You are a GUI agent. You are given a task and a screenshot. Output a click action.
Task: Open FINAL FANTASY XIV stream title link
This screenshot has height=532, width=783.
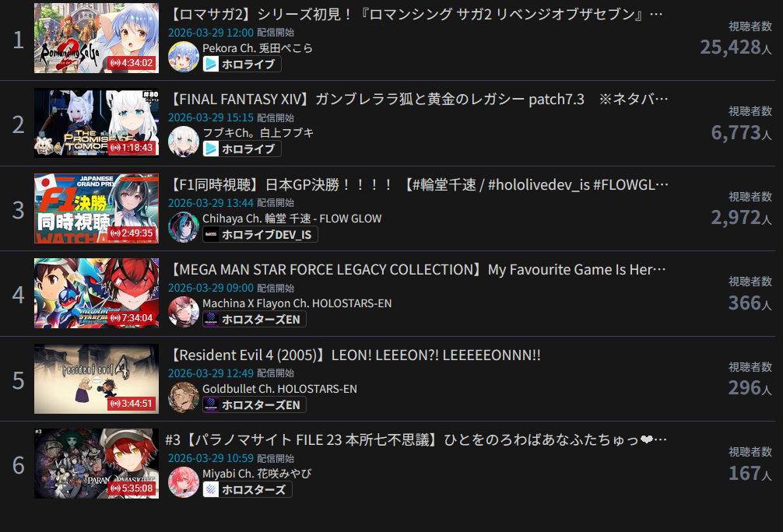(x=419, y=100)
